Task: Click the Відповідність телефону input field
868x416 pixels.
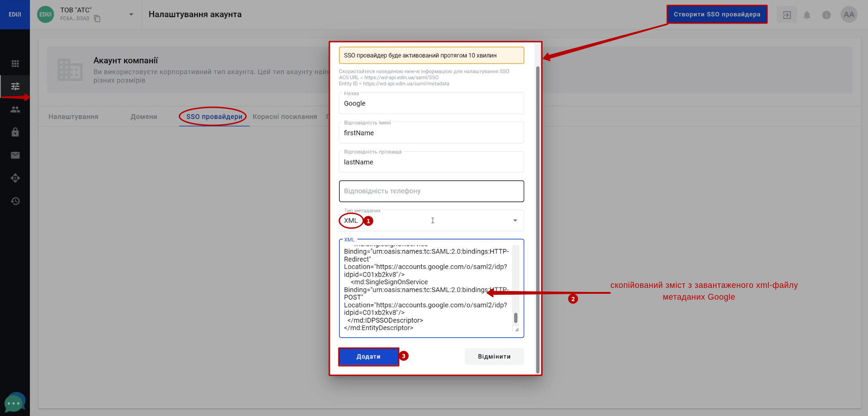Action: coord(431,191)
